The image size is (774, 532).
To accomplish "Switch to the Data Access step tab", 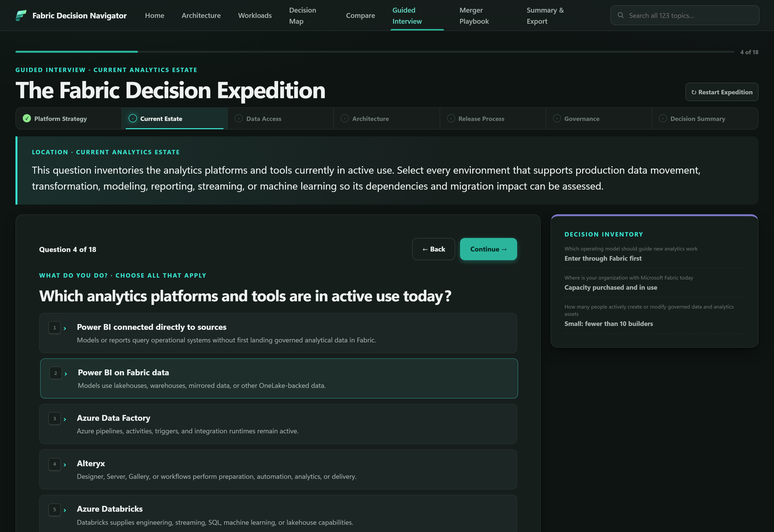I will coord(281,118).
